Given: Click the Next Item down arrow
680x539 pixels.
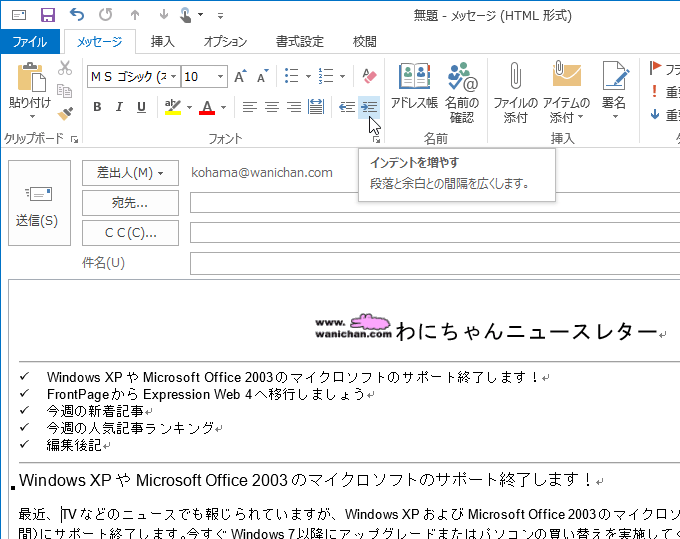Looking at the screenshot, I should coord(163,15).
